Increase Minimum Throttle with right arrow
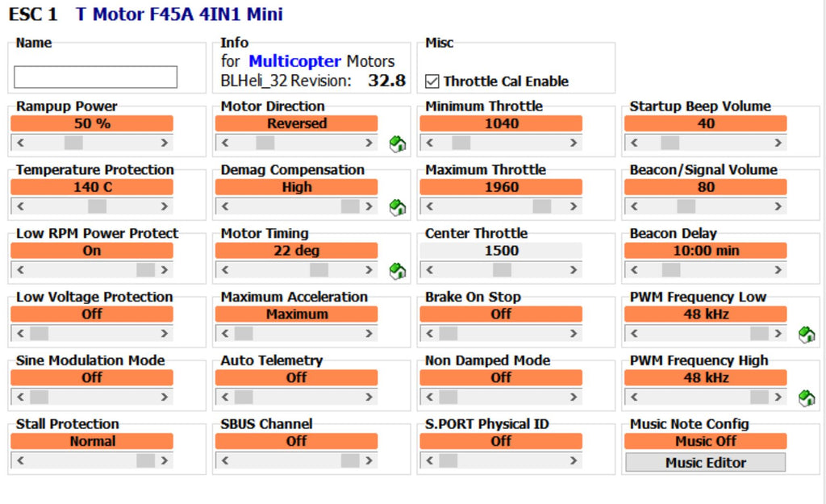This screenshot has width=826, height=504. click(x=574, y=143)
